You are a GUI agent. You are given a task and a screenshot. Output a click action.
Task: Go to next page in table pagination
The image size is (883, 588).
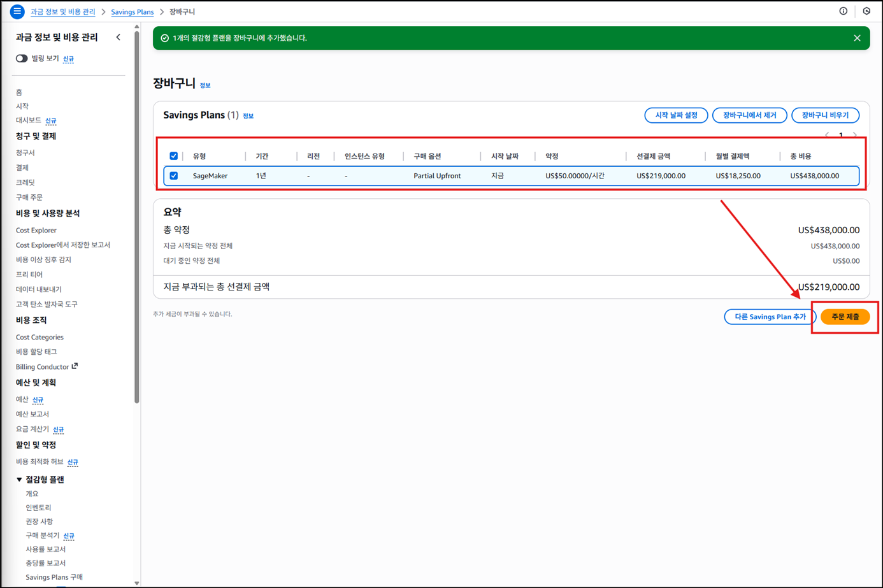point(855,135)
